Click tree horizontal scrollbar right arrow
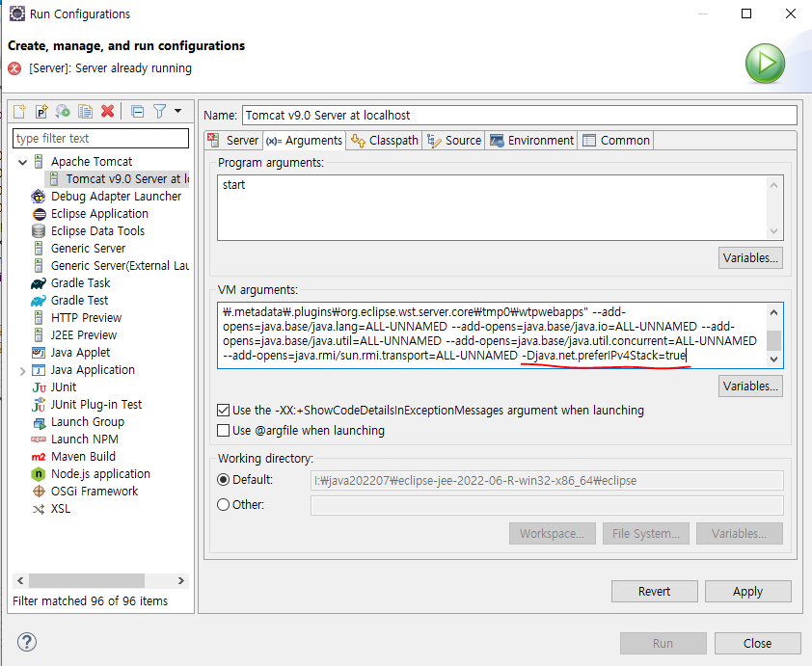Screen dimensions: 812x666 tap(180, 580)
